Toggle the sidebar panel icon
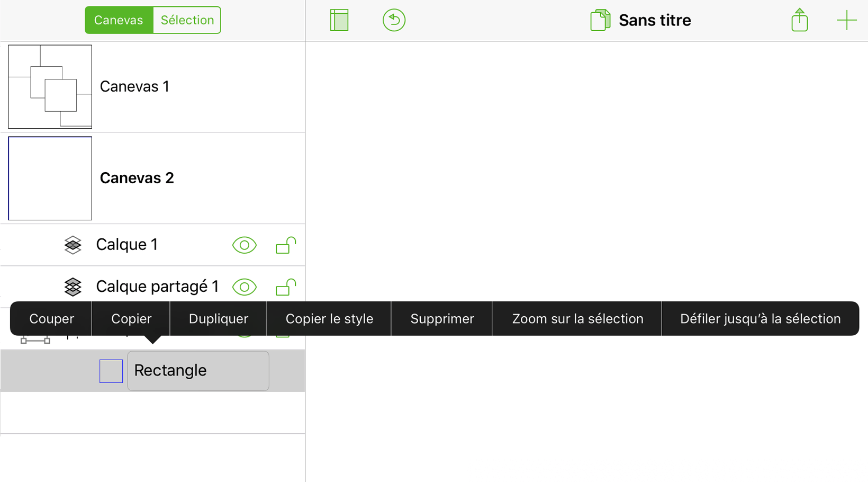Screen dimensions: 868x482 [339, 20]
